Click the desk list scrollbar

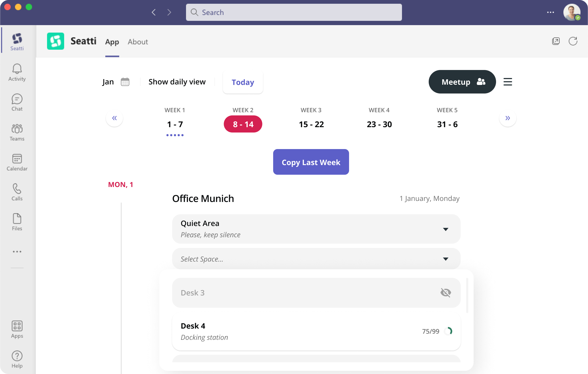[467, 295]
